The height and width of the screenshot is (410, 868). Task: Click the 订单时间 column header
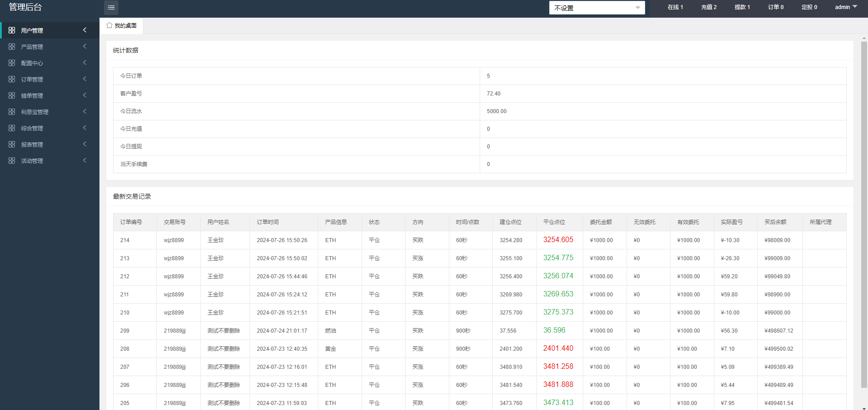coord(268,222)
